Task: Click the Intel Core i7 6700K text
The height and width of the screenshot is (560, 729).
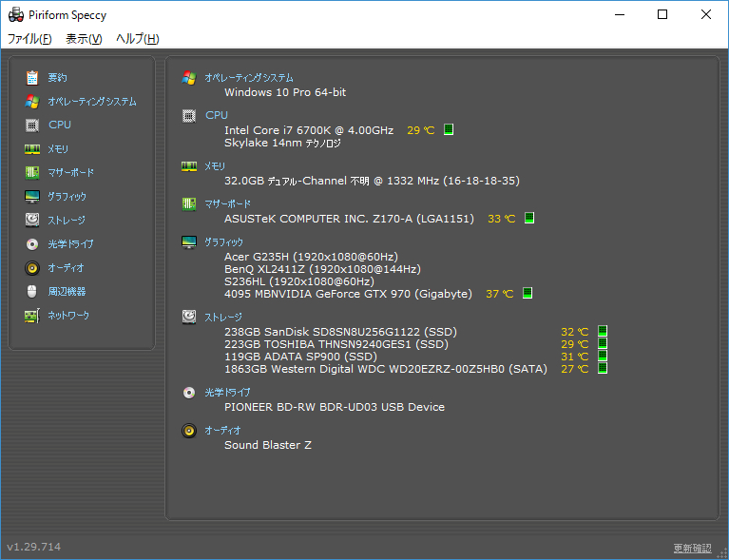Action: [x=309, y=130]
